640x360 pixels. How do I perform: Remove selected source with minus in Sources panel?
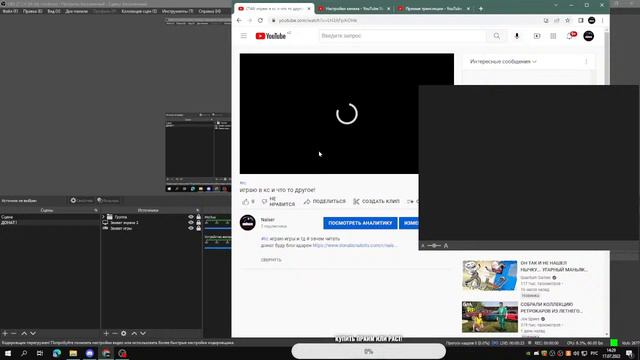coord(115,333)
